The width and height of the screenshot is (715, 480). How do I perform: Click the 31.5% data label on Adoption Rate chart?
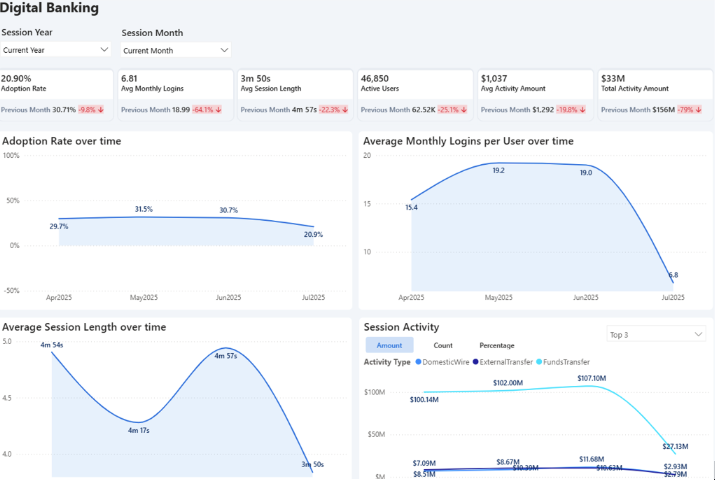pos(144,209)
